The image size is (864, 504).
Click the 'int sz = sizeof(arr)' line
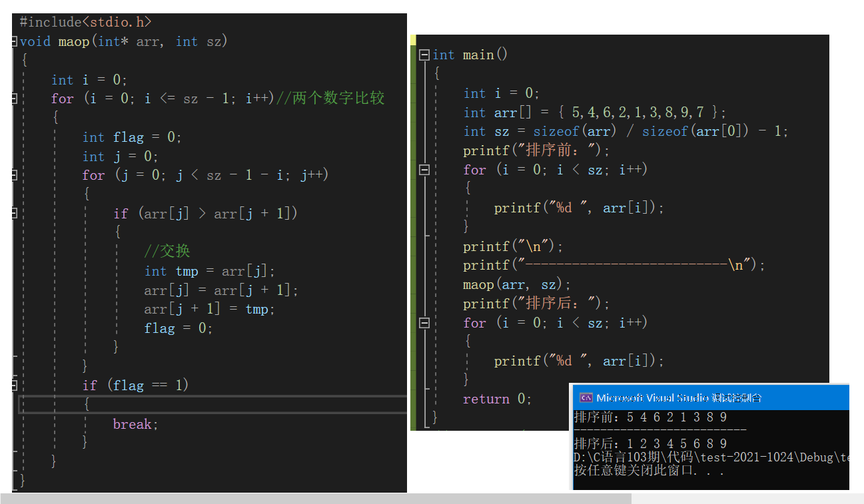tap(626, 131)
